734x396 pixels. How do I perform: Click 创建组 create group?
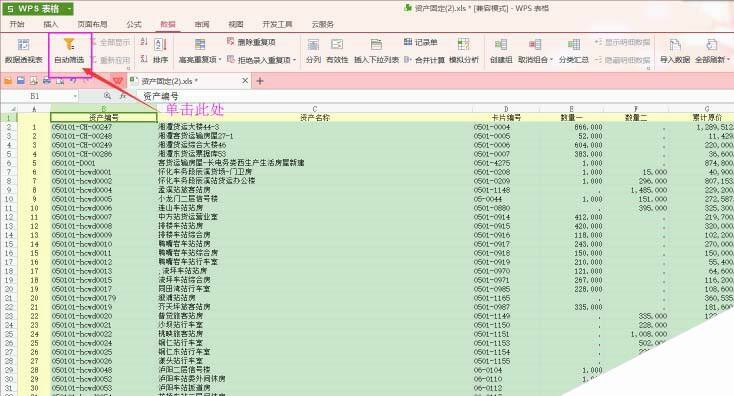(501, 51)
